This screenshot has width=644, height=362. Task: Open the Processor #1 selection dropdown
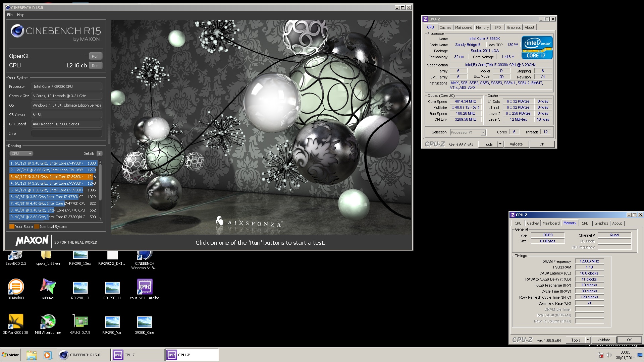[x=468, y=132]
